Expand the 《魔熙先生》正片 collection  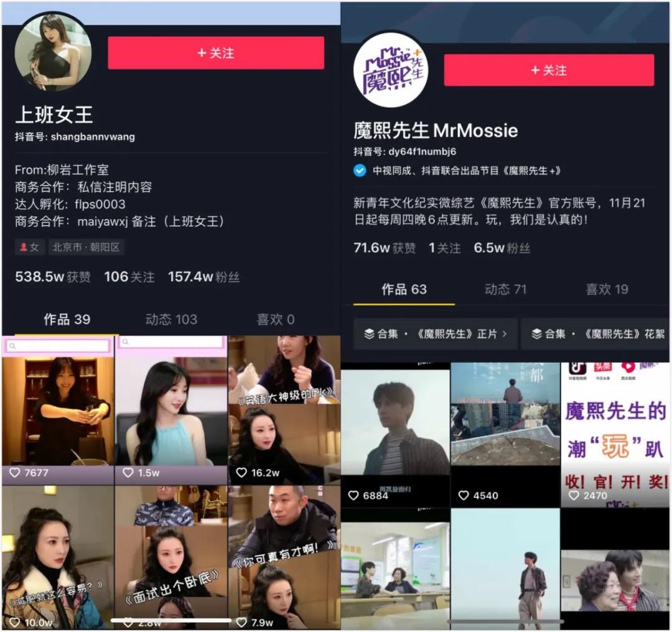pyautogui.click(x=434, y=334)
